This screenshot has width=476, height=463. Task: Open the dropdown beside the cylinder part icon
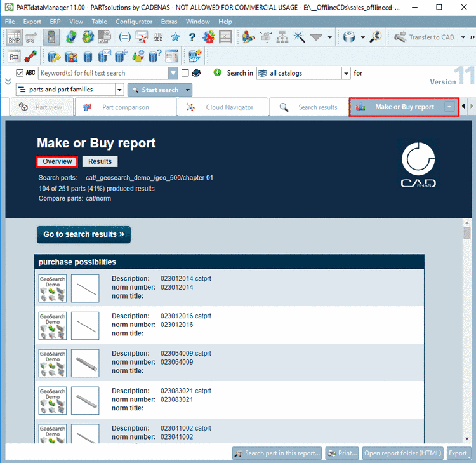tap(363, 37)
